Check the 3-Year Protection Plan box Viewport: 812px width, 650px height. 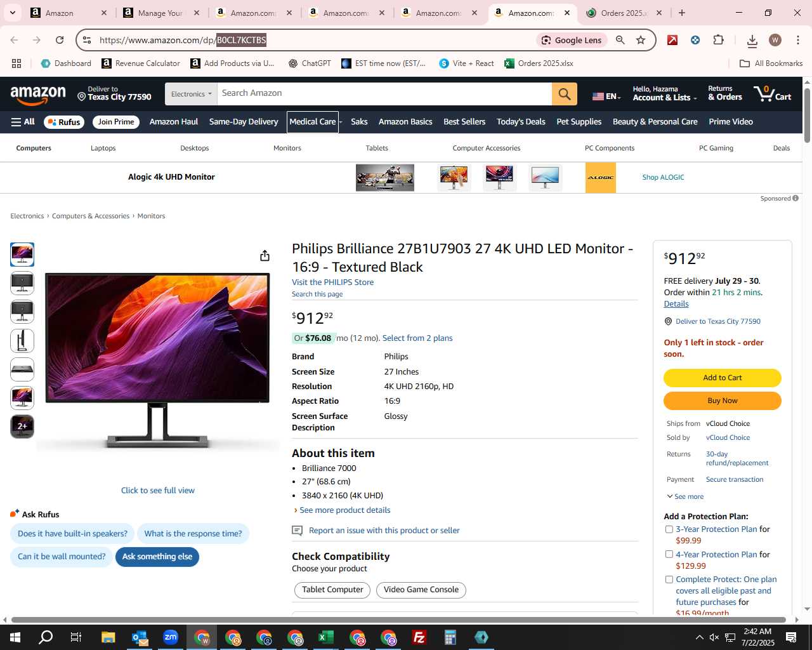tap(669, 529)
